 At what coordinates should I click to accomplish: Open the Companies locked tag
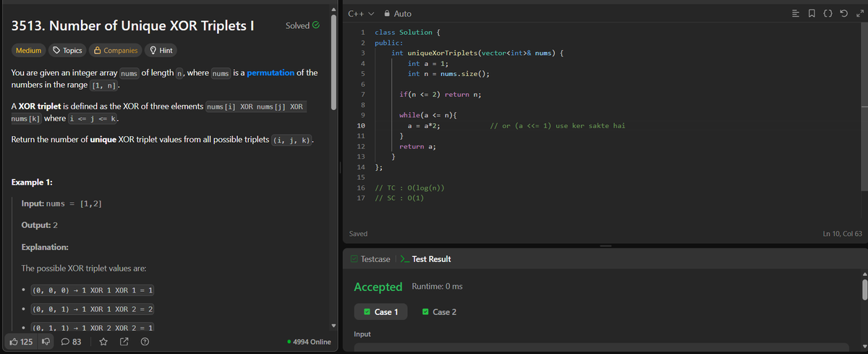point(116,51)
